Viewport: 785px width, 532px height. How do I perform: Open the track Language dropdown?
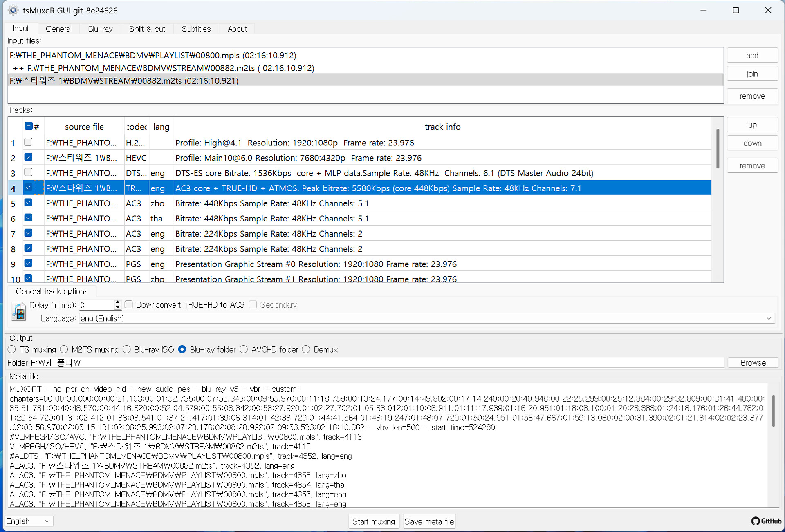point(426,319)
